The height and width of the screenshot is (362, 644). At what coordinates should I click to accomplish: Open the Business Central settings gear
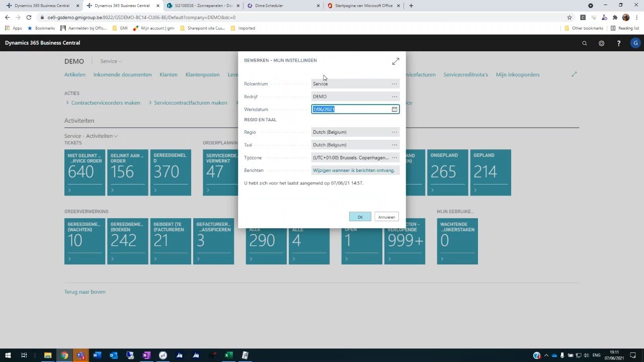coord(601,43)
